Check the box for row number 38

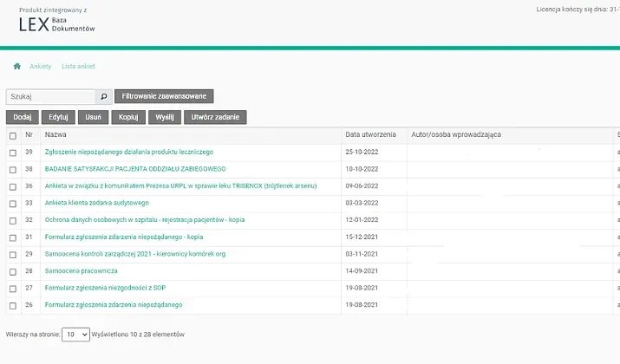click(x=13, y=170)
